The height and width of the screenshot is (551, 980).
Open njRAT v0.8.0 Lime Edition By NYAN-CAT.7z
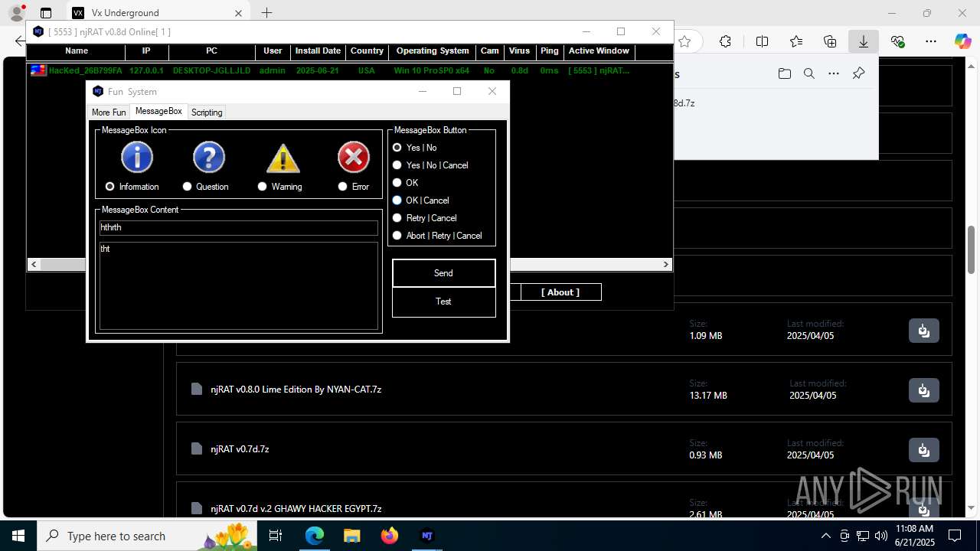coord(296,390)
